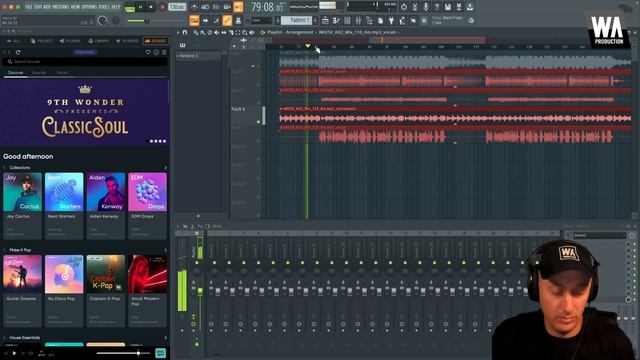This screenshot has width=640, height=360.
Task: Click the save project icon
Action: (x=448, y=7)
